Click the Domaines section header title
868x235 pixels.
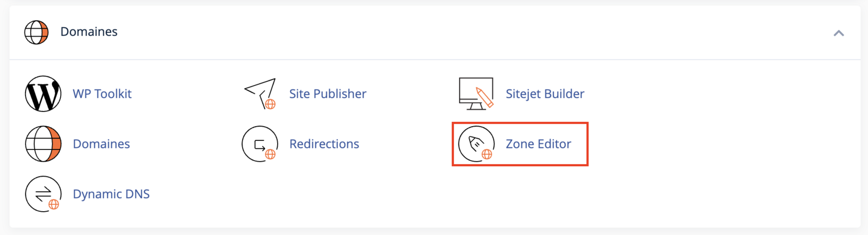(89, 32)
